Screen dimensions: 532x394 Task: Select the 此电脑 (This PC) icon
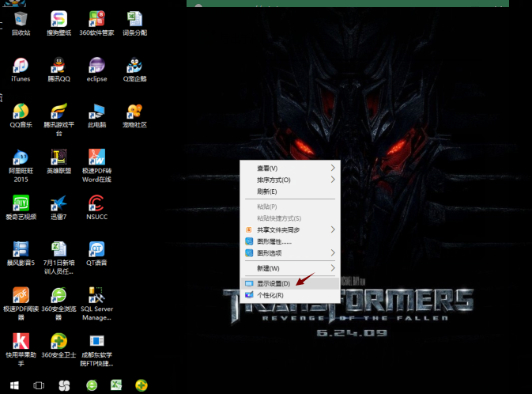point(96,116)
